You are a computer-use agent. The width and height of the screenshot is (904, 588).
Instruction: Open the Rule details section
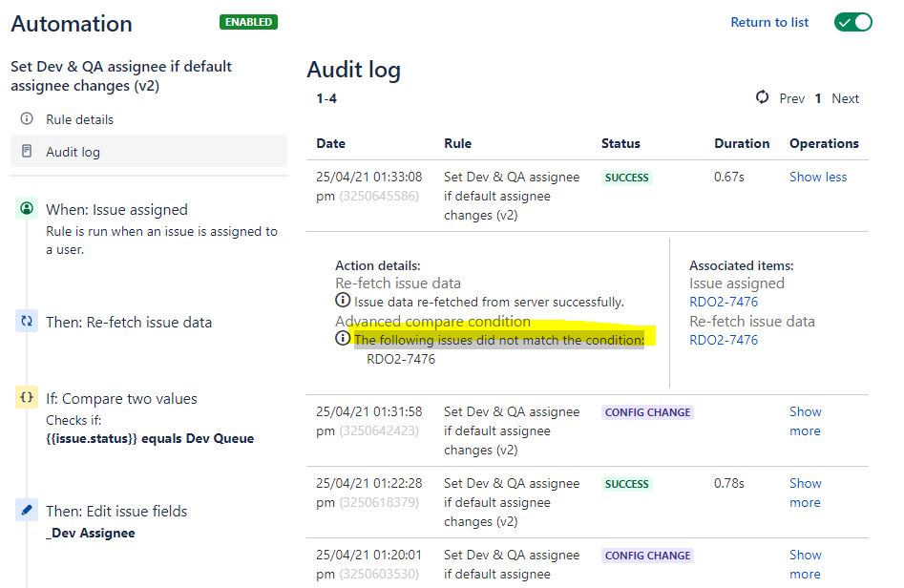(79, 119)
